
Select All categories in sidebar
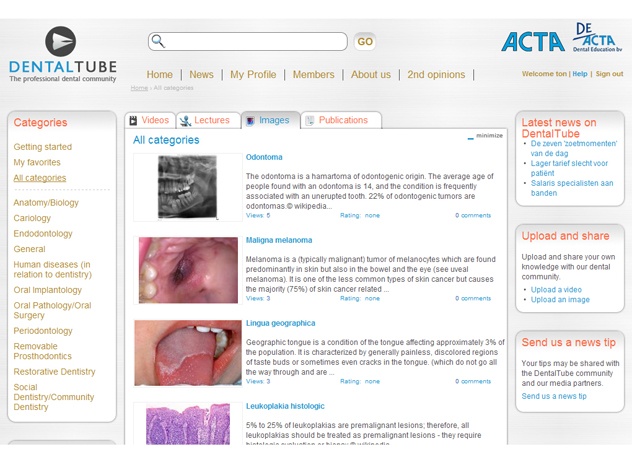pos(40,178)
